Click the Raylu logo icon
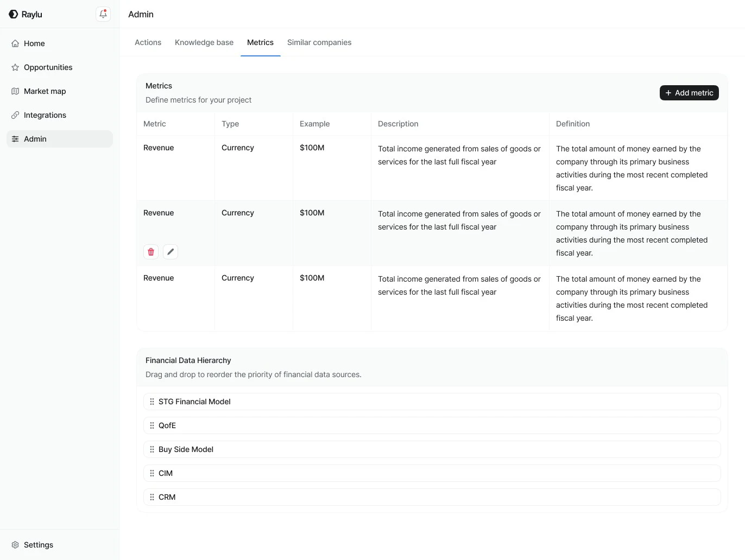 point(14,14)
